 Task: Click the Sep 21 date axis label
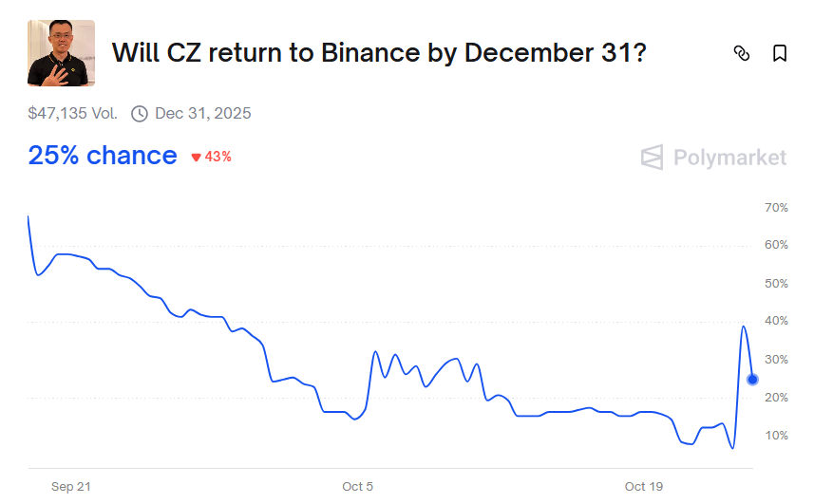point(71,487)
